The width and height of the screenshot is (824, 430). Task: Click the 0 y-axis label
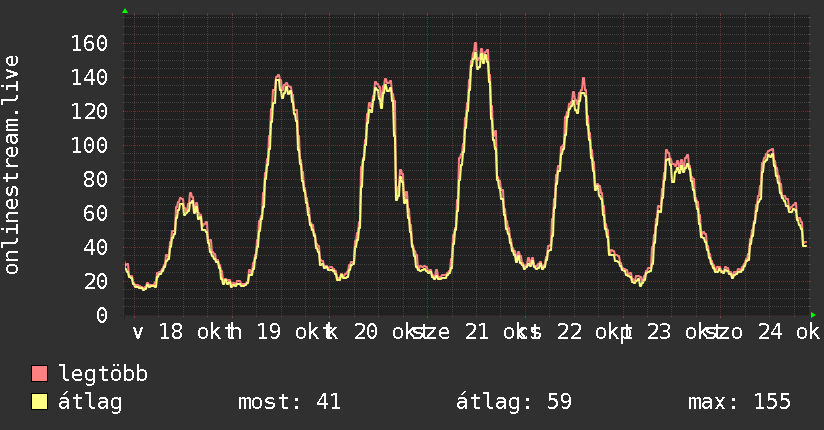tap(102, 315)
